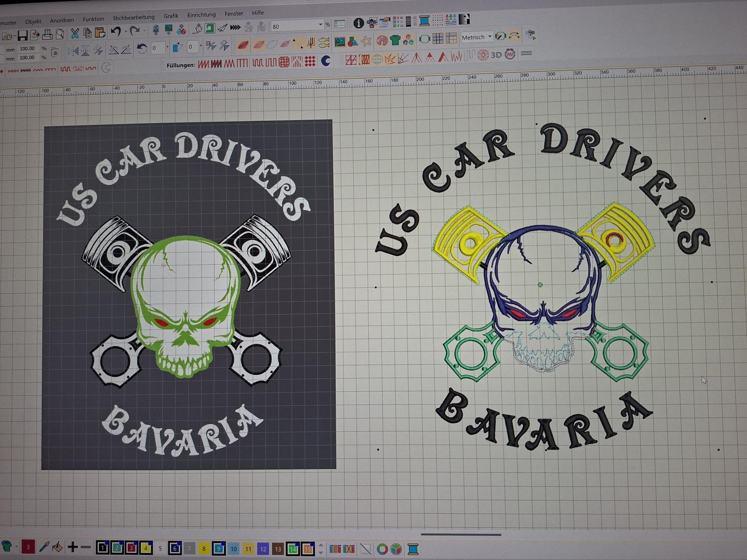This screenshot has height=560, width=747.
Task: Toggle the embroidery hoop display icon
Action: pyautogui.click(x=424, y=39)
